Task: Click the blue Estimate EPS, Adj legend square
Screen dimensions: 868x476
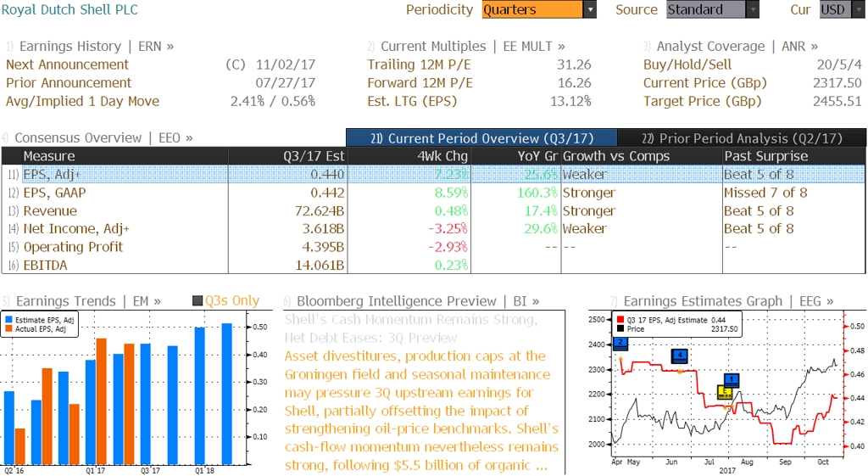Action: pos(8,320)
